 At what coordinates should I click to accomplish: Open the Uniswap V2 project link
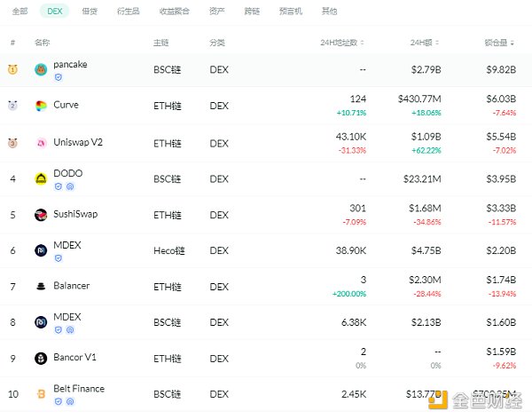click(x=78, y=143)
